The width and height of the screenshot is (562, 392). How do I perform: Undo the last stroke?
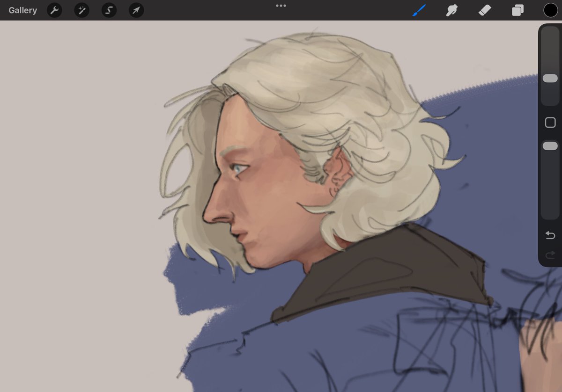(x=550, y=235)
